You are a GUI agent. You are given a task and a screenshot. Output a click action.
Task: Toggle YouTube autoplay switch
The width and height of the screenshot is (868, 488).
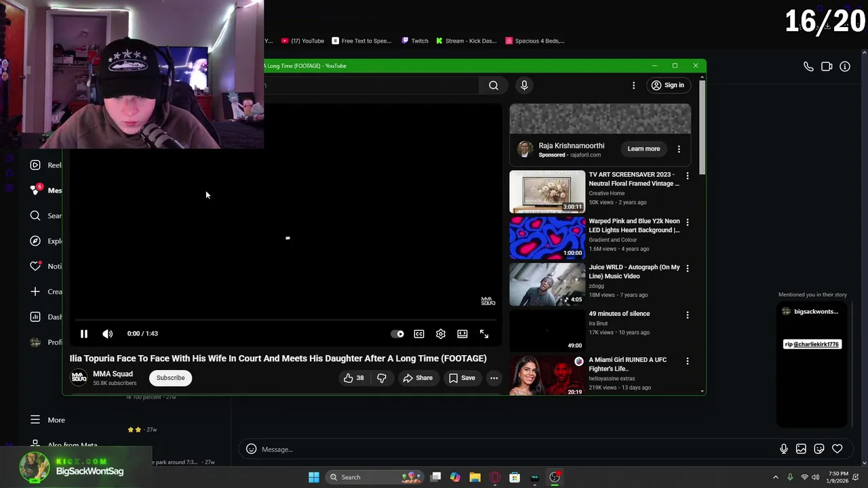click(x=398, y=333)
